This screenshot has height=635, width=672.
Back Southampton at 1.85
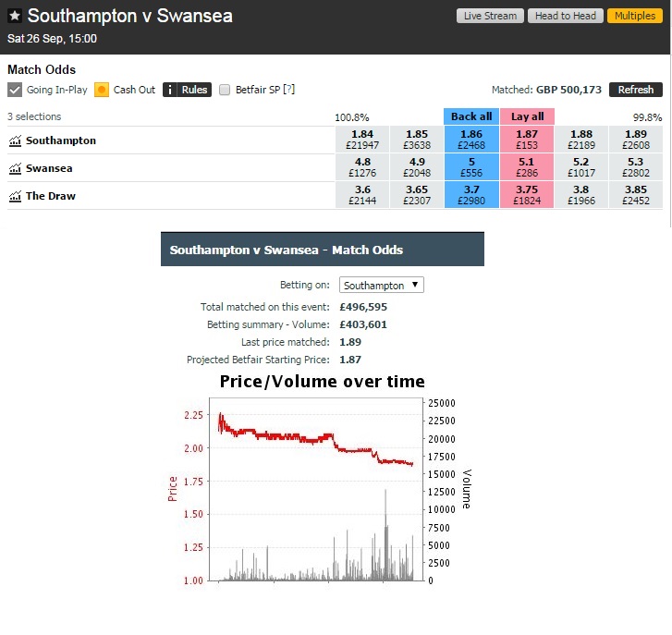point(417,140)
